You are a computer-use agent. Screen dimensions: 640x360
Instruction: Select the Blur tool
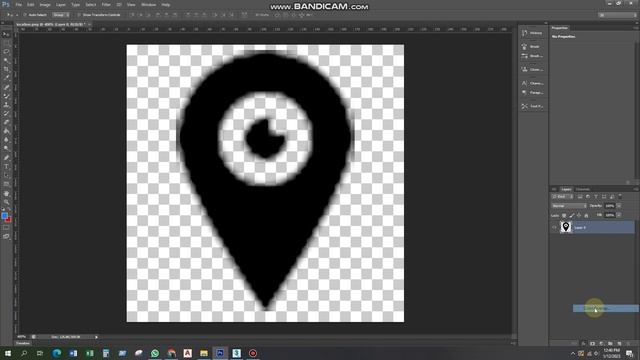(6, 140)
